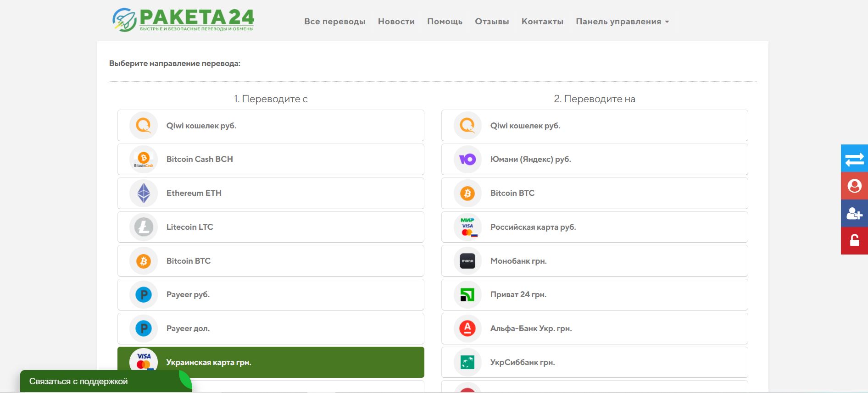
Task: Select Payeer руб. as source
Action: click(x=271, y=294)
